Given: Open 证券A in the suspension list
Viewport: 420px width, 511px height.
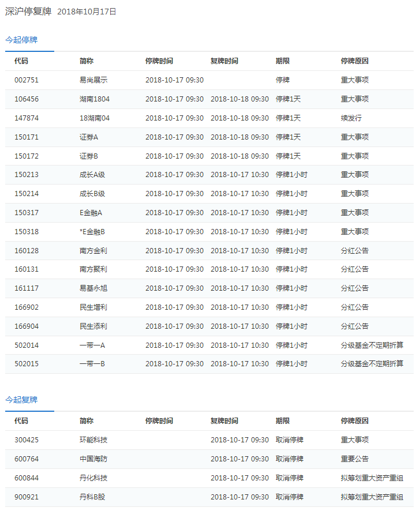Looking at the screenshot, I should 89,137.
